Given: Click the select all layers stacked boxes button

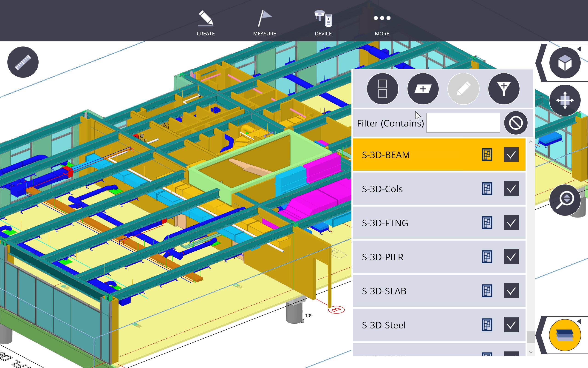Looking at the screenshot, I should tap(382, 89).
